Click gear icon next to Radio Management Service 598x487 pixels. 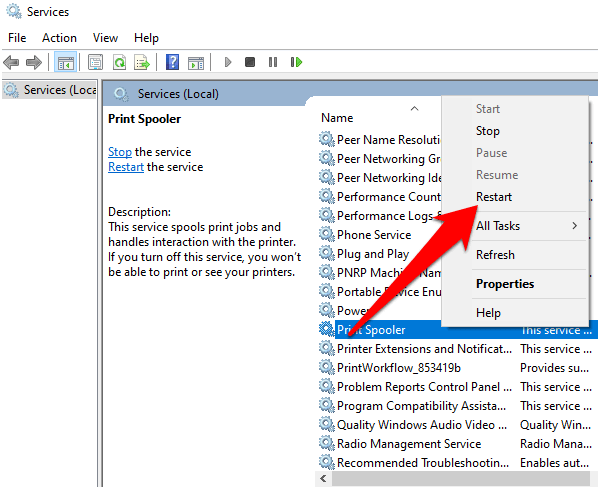326,443
